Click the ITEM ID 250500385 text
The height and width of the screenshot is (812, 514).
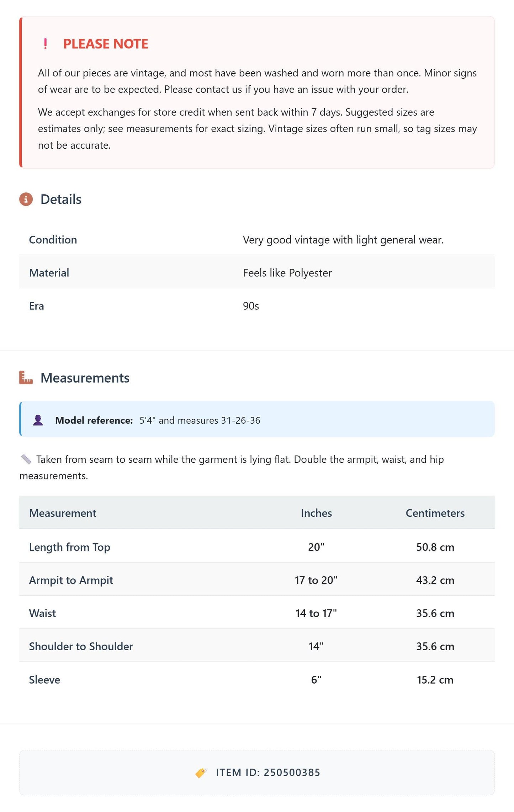point(268,773)
